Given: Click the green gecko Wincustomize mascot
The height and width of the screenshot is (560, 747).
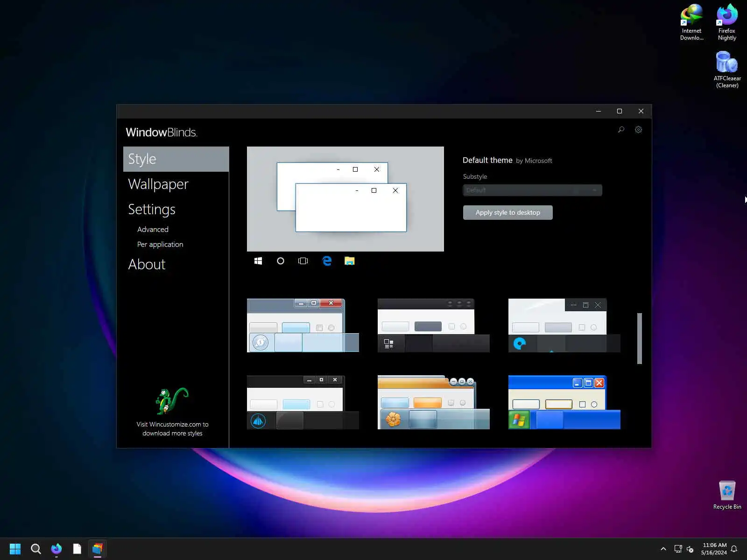Looking at the screenshot, I should [172, 401].
